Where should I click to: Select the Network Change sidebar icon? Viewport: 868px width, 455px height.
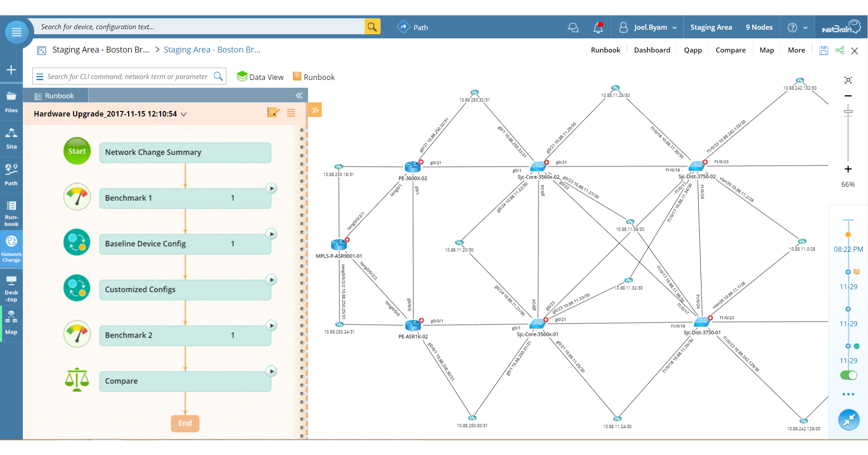(11, 249)
